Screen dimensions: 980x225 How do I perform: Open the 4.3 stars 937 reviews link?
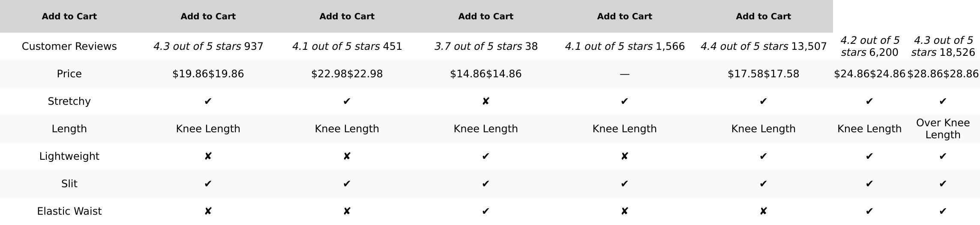208,46
